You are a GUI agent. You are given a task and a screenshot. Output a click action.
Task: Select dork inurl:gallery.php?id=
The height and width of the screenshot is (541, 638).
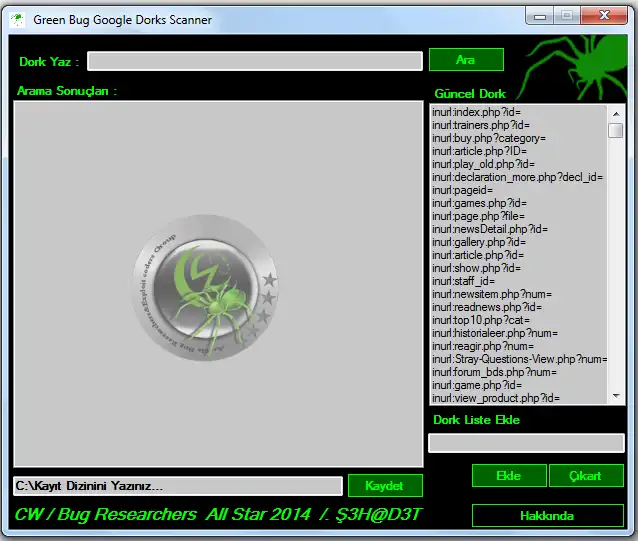click(x=479, y=242)
